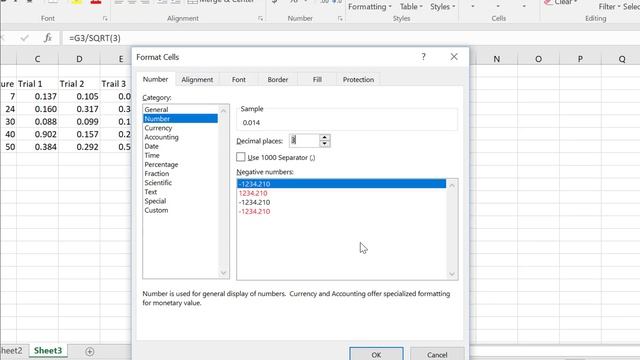Click cell containing 0.099
Viewport: 640px width, 360px height.
(x=79, y=122)
